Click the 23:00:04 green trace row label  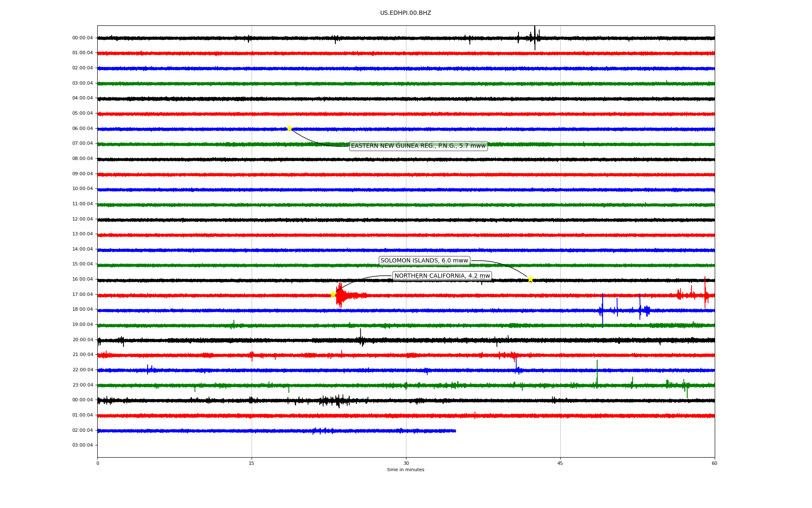pos(82,385)
